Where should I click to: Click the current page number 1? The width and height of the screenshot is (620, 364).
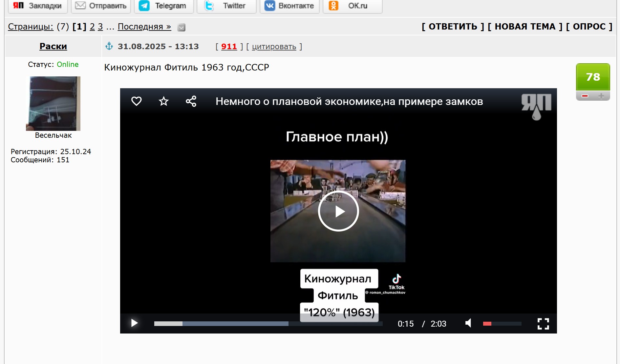(x=79, y=27)
